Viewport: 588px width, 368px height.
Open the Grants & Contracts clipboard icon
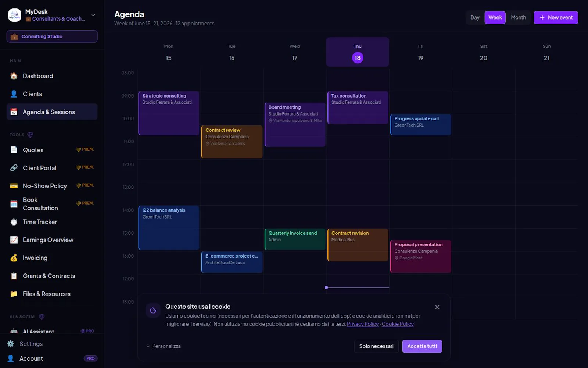[14, 276]
